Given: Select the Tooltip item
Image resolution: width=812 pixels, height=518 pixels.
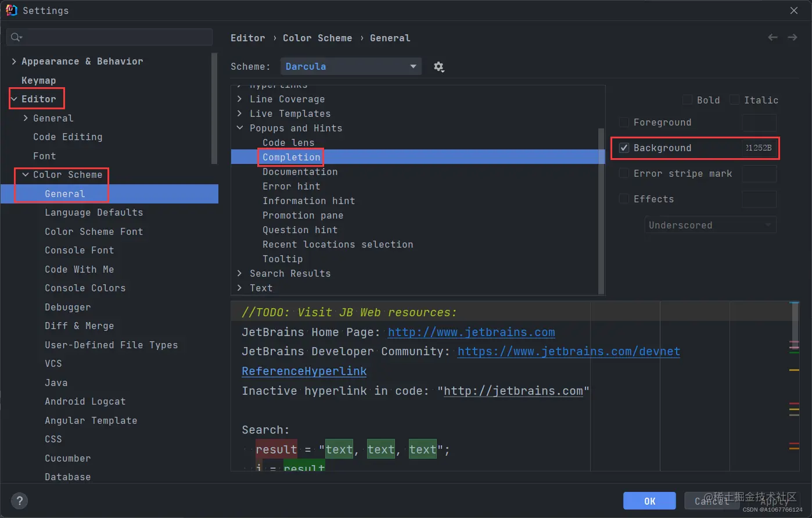Looking at the screenshot, I should 283,259.
